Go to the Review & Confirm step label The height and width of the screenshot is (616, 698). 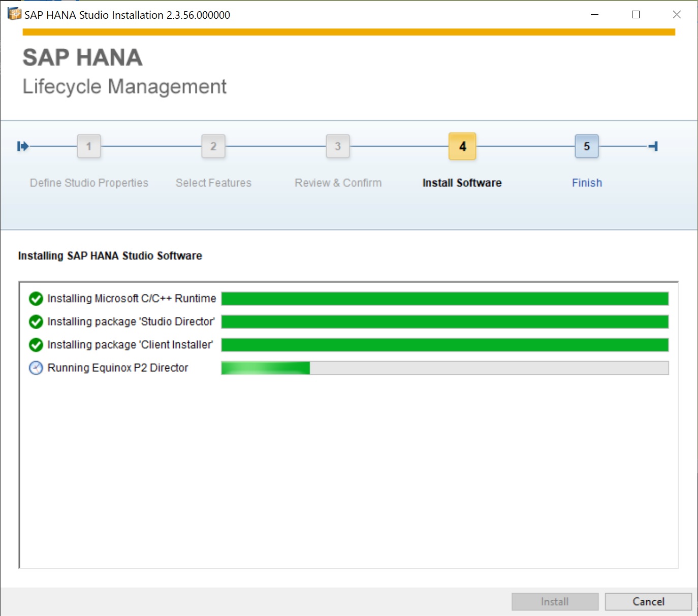click(338, 183)
